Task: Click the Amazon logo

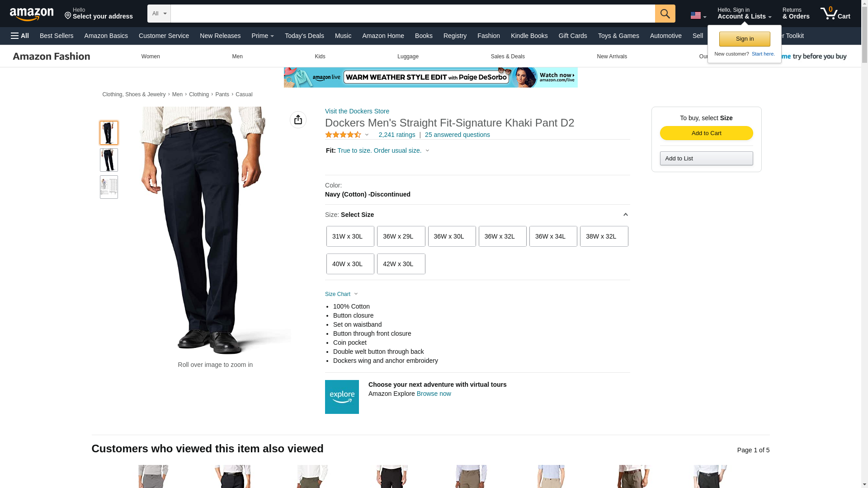Action: (x=32, y=14)
